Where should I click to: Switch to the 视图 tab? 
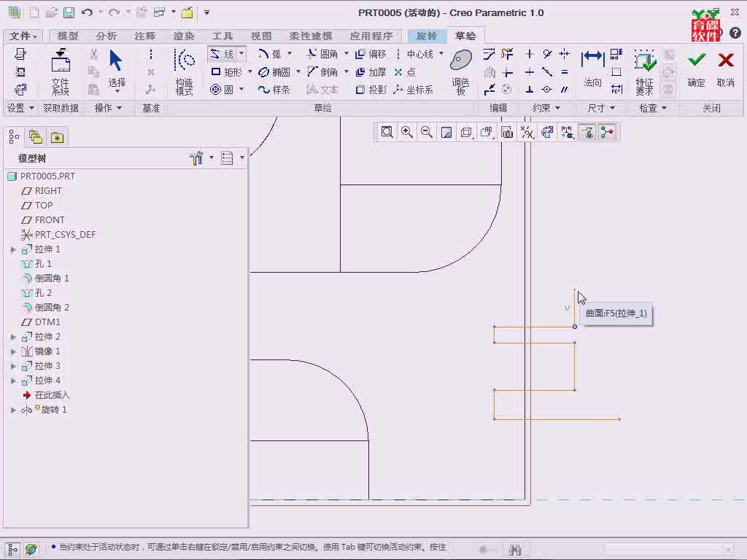tap(261, 36)
